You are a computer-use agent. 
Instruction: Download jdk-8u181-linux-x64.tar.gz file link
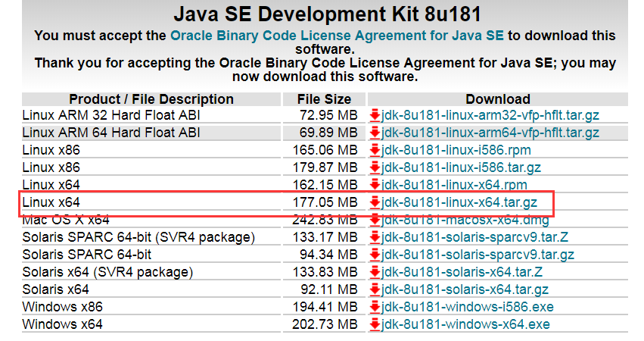(x=459, y=202)
